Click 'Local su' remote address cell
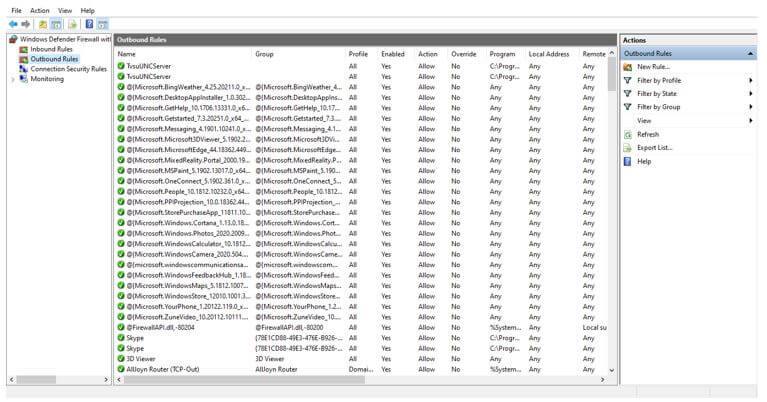 pyautogui.click(x=594, y=327)
